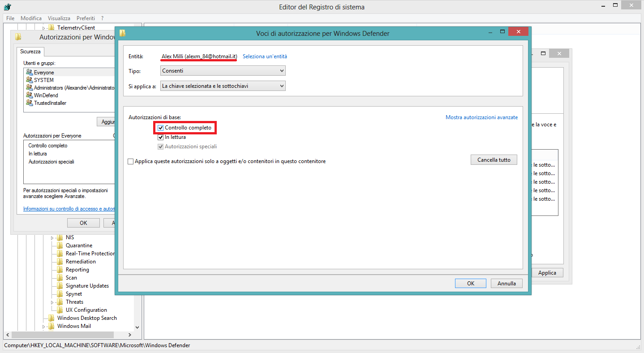Click the Threats folder icon

60,302
